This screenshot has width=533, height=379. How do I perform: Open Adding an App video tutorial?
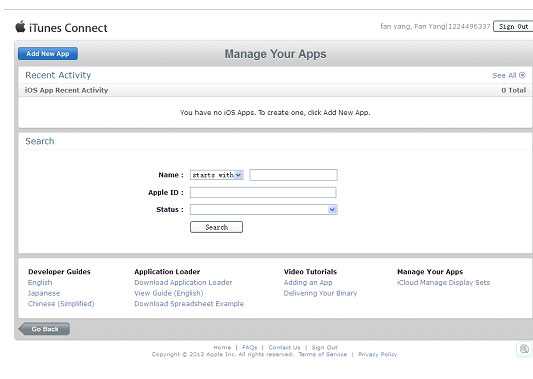pos(308,282)
